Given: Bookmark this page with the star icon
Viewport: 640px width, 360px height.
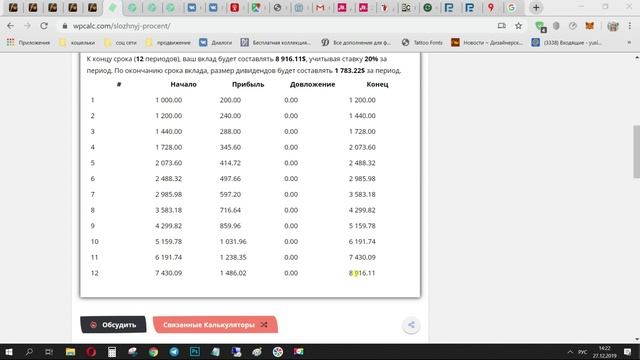Looking at the screenshot, I should point(518,26).
